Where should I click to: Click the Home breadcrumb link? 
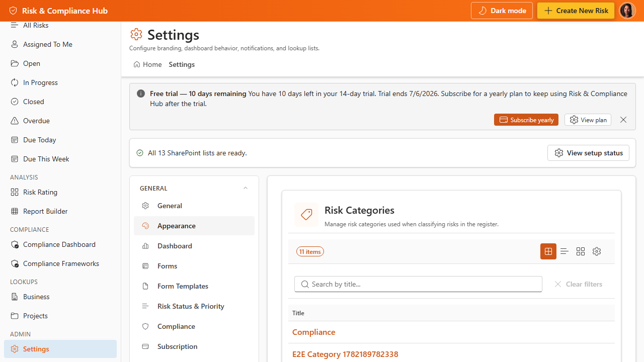click(147, 64)
